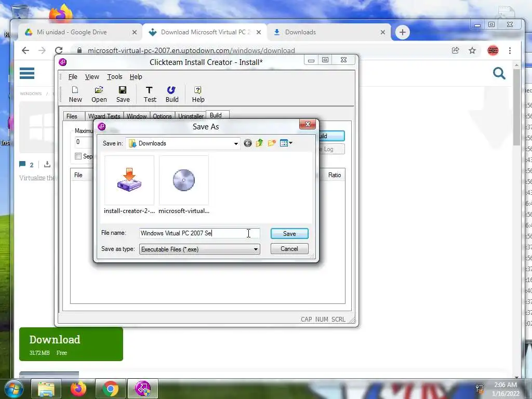Expand the Save as type dropdown

point(256,249)
